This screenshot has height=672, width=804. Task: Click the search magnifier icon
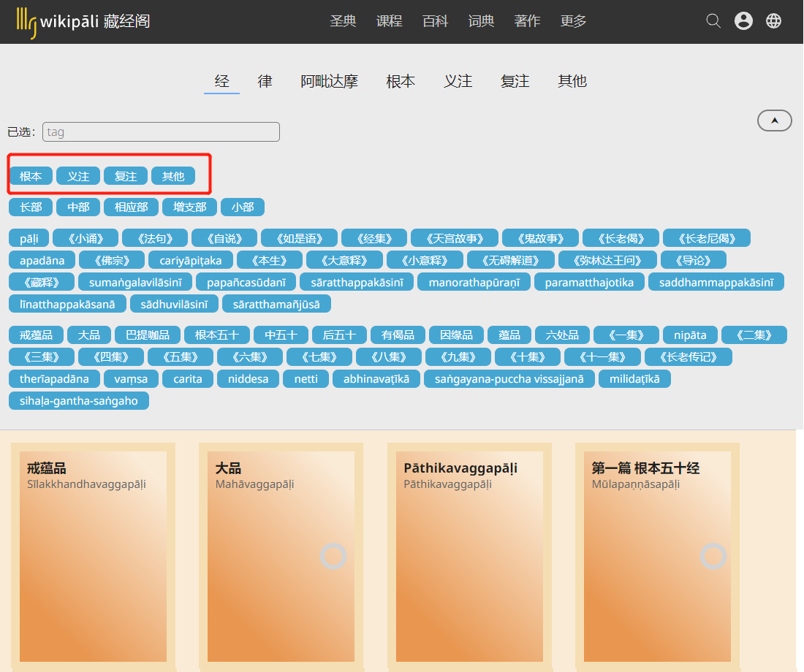(x=713, y=21)
